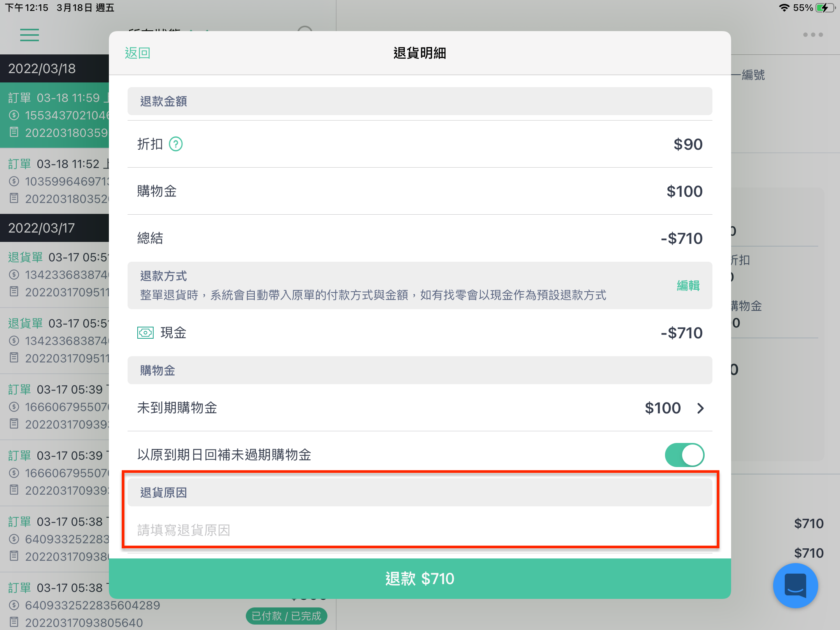Select order 03-18 11:52 in list
Viewport: 840px width, 630px height.
tap(54, 181)
